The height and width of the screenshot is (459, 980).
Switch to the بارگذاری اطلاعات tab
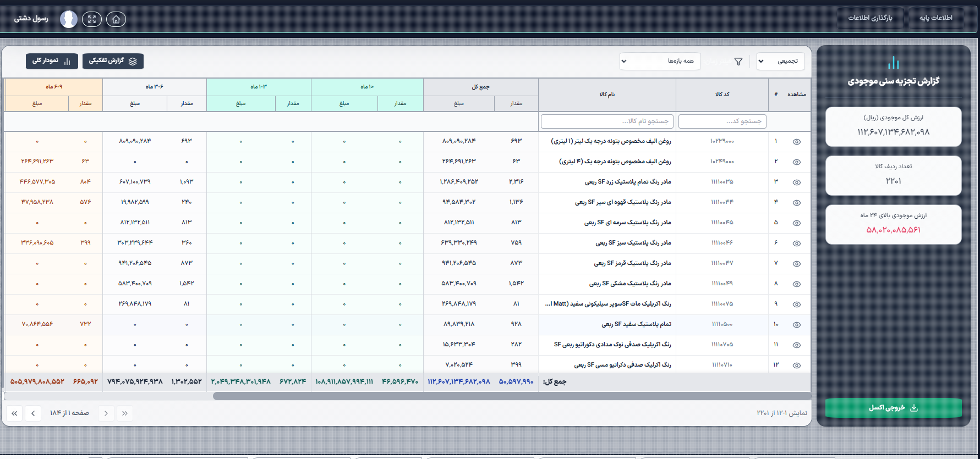[x=870, y=18]
